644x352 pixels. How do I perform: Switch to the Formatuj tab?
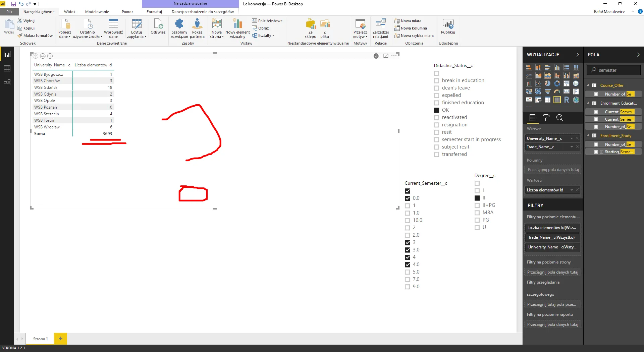(x=154, y=12)
